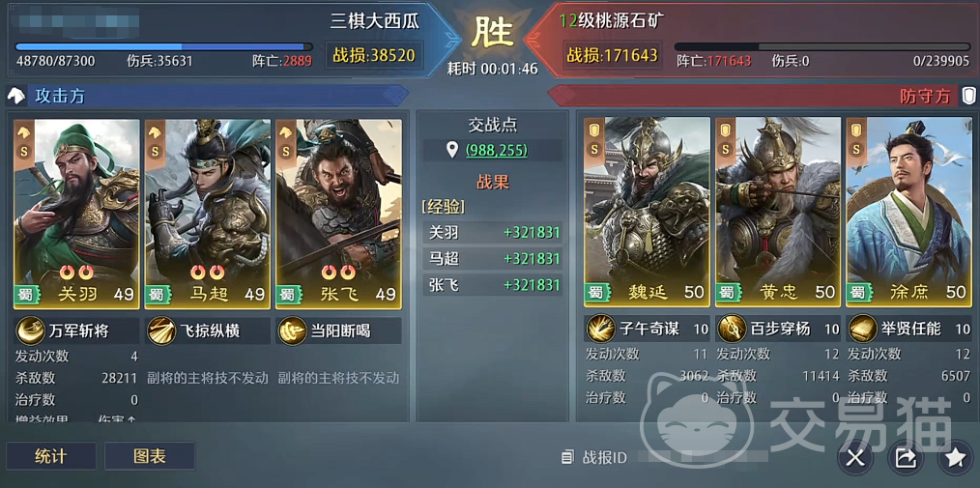Tap the 万军斩将 skill icon
980x488 pixels.
tap(30, 330)
